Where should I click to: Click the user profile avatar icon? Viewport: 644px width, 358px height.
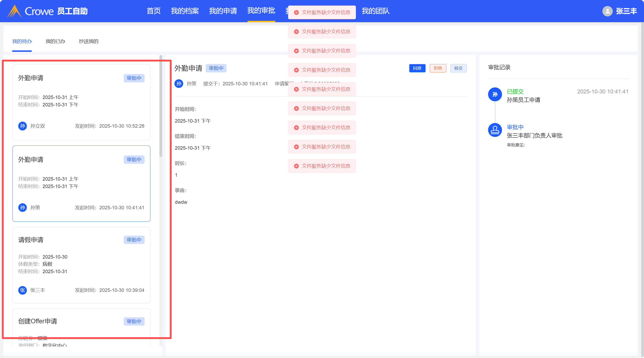pyautogui.click(x=607, y=11)
